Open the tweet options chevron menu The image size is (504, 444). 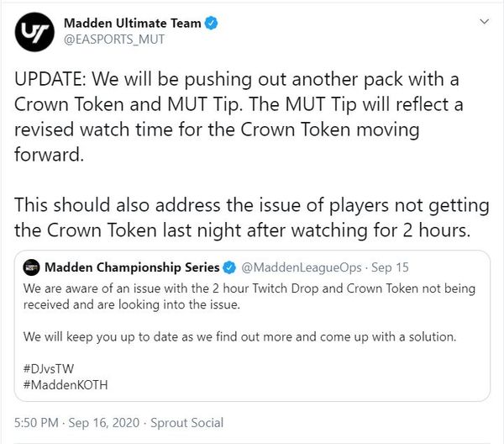(x=485, y=22)
